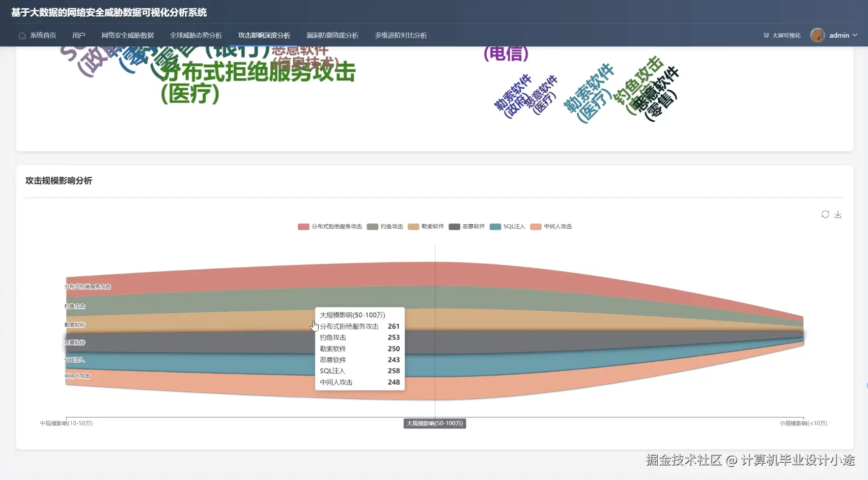Image resolution: width=868 pixels, height=480 pixels.
Task: Click the SQL注入 label on the blue stream band
Action: pyautogui.click(x=74, y=360)
